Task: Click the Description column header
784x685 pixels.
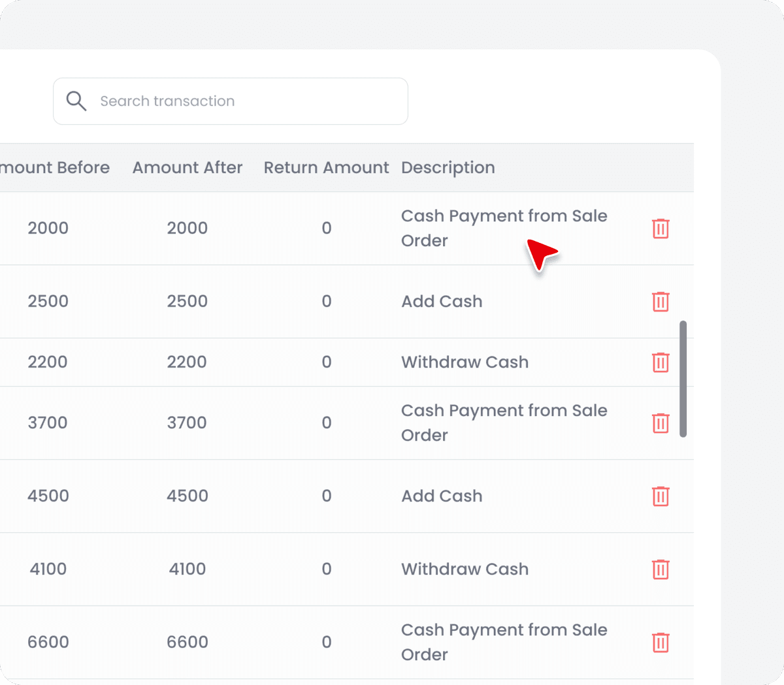Action: 448,167
